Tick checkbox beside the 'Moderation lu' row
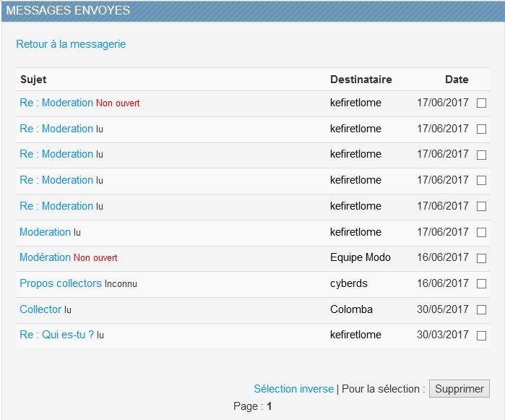 (x=482, y=233)
